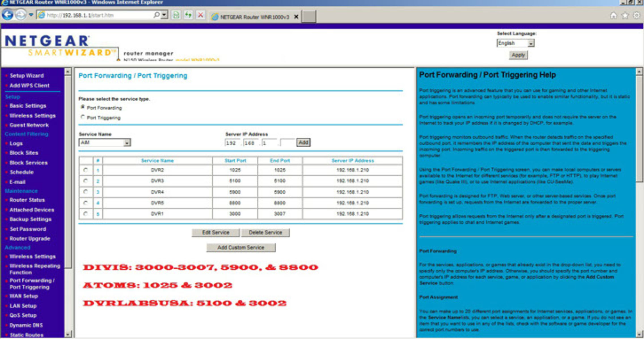The width and height of the screenshot is (644, 339).
Task: Open Router Status page
Action: pos(27,200)
